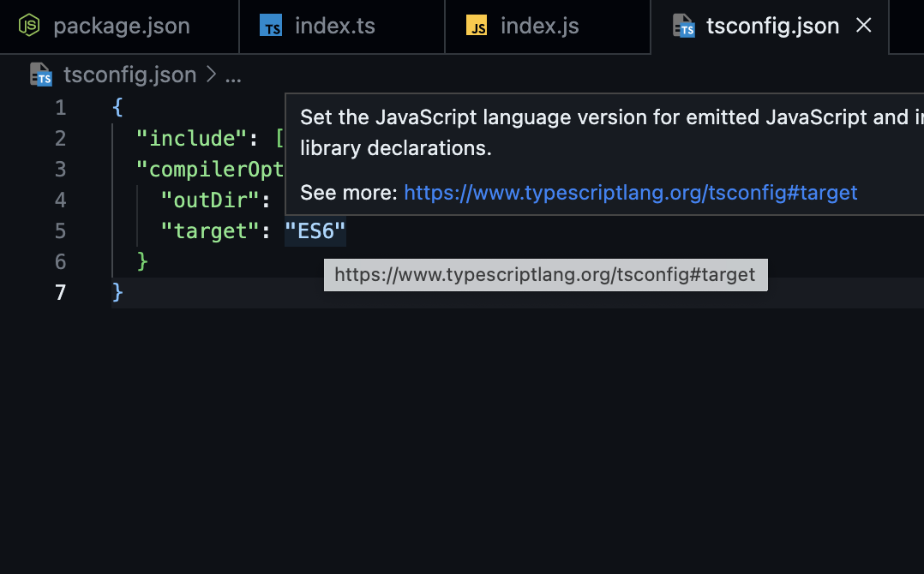Click line number 1 in the gutter
Viewport: 924px width, 574px height.
(61, 108)
